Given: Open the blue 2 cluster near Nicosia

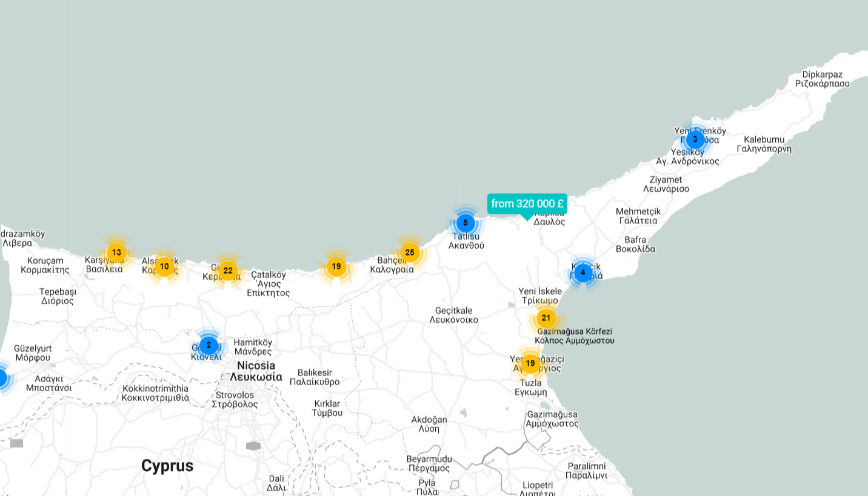Looking at the screenshot, I should tap(209, 346).
